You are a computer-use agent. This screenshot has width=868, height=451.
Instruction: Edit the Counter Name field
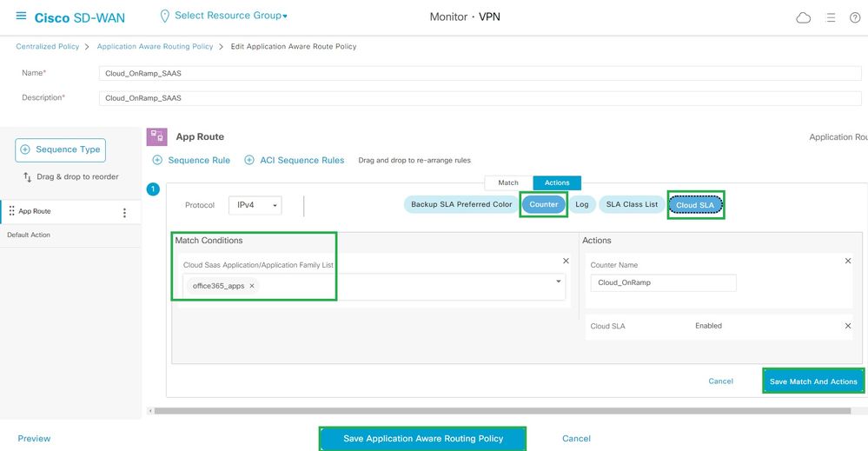pos(663,282)
